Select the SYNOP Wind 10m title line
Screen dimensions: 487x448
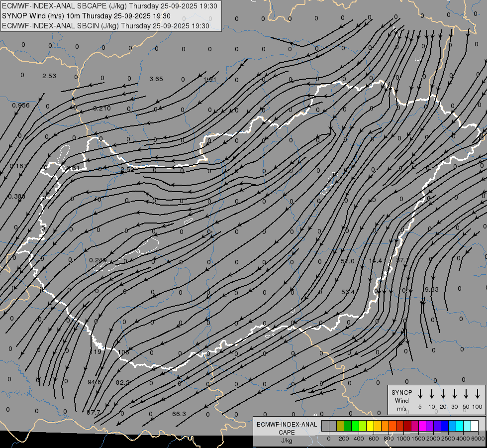(86, 16)
